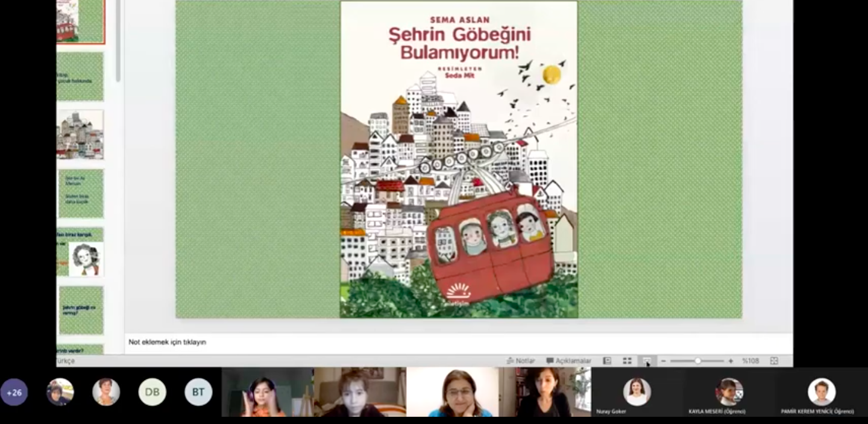
Task: Fit slide to current window icon
Action: click(x=774, y=361)
